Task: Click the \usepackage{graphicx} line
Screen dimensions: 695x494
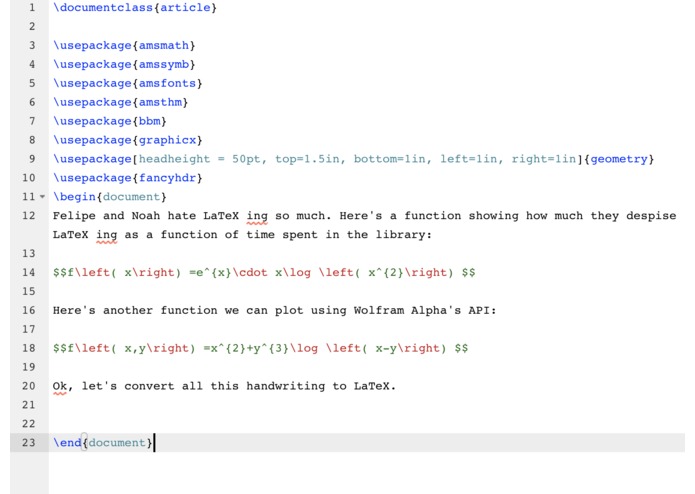Action: tap(128, 140)
